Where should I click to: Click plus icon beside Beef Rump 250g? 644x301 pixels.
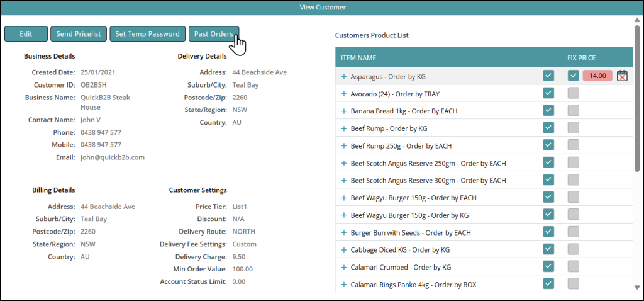[x=343, y=145]
